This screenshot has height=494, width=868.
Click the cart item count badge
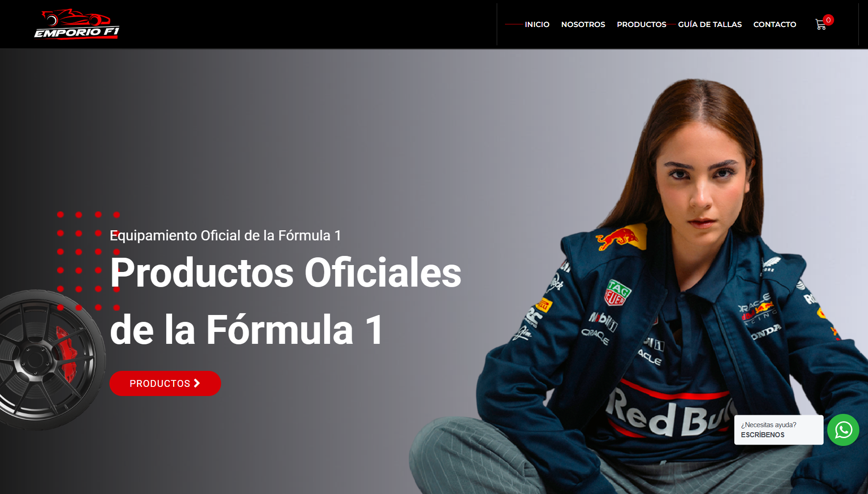click(828, 20)
